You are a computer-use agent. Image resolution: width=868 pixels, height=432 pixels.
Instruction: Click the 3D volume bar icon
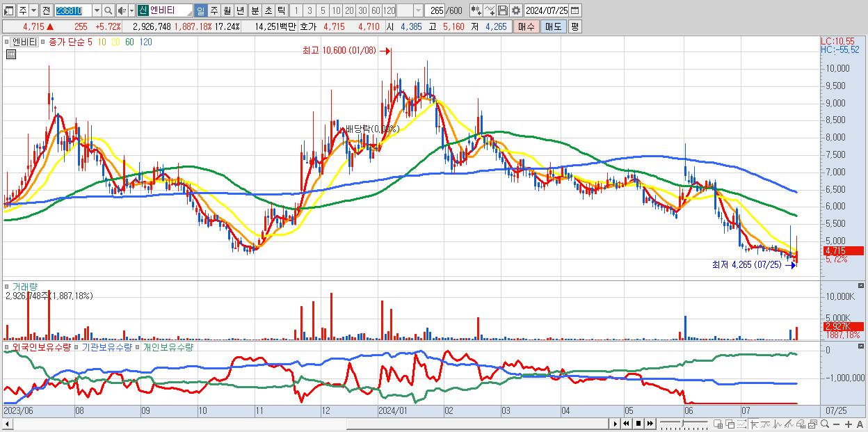tap(801, 424)
